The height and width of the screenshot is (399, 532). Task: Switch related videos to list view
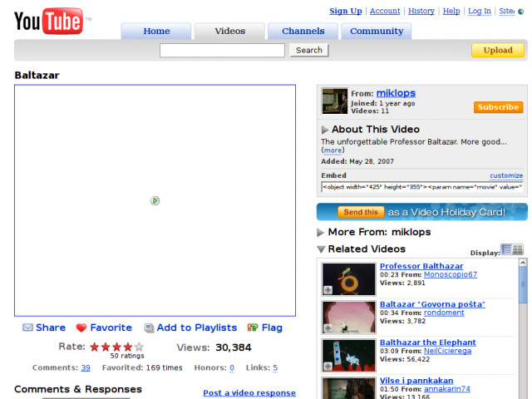click(x=506, y=249)
